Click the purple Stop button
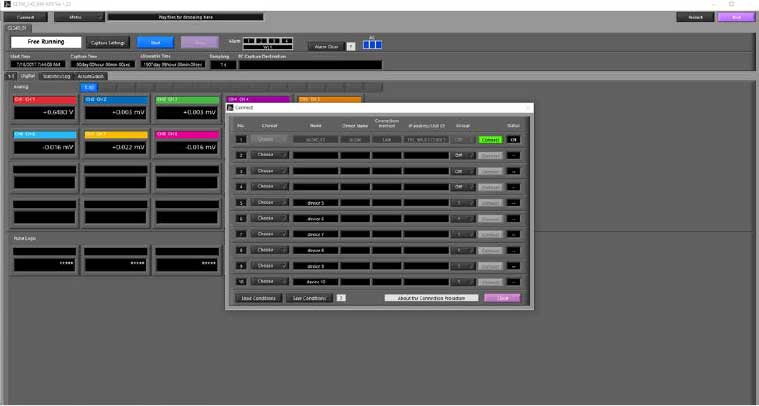Viewport: 759px width, 406px height. coord(199,43)
